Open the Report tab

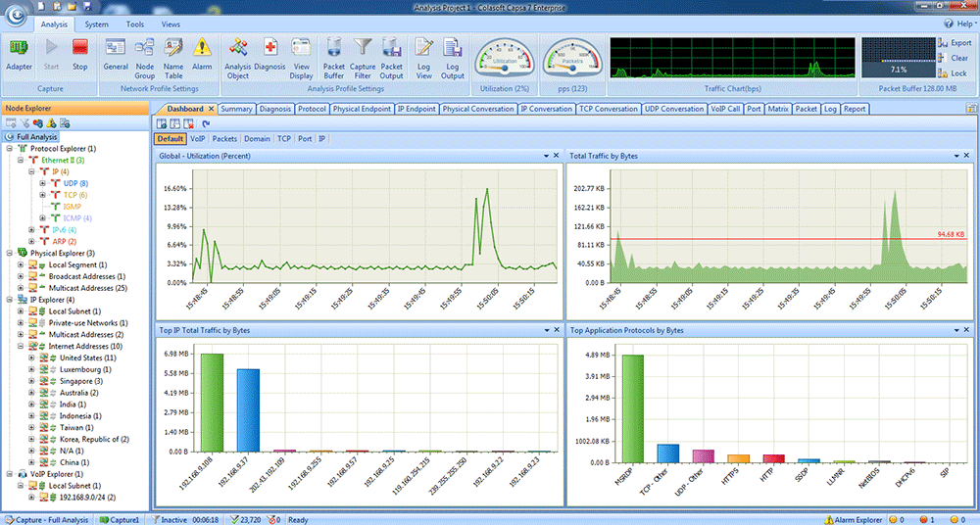pos(855,109)
